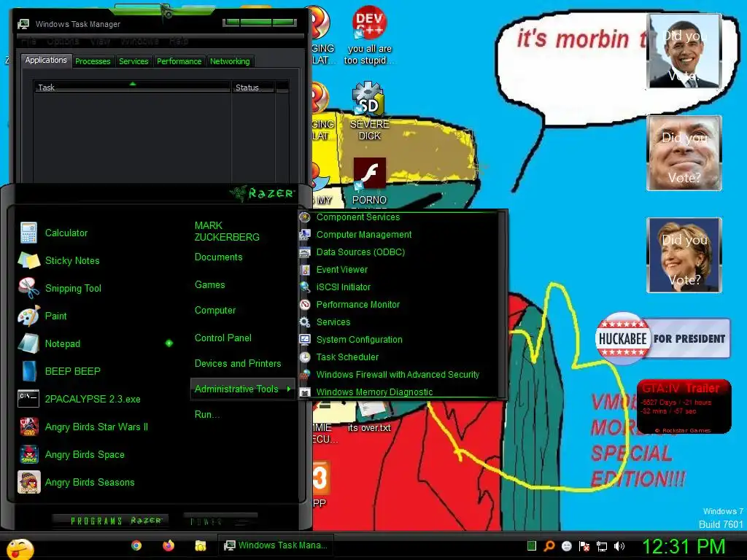The width and height of the screenshot is (747, 560).
Task: Click the Huckabee For President gadget
Action: click(x=662, y=338)
